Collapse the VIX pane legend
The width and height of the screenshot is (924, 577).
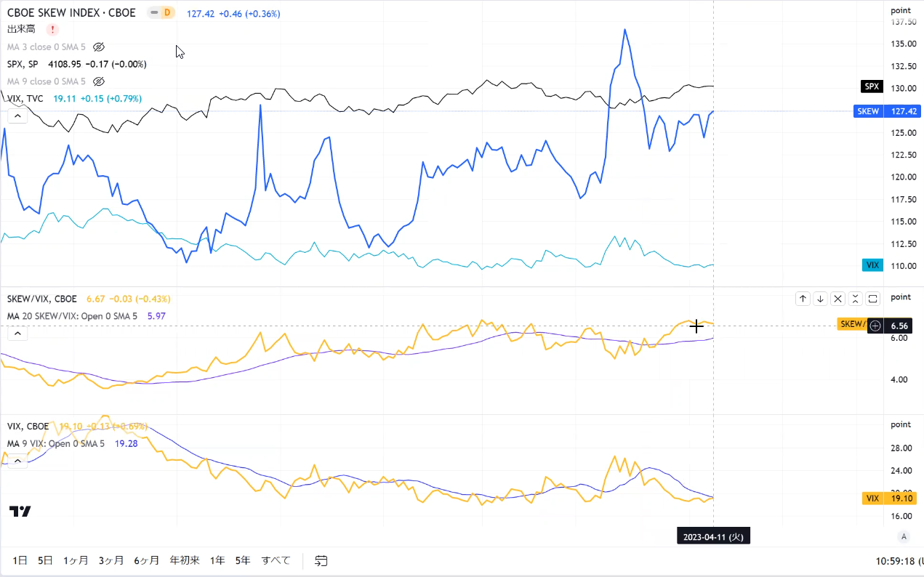pos(17,460)
